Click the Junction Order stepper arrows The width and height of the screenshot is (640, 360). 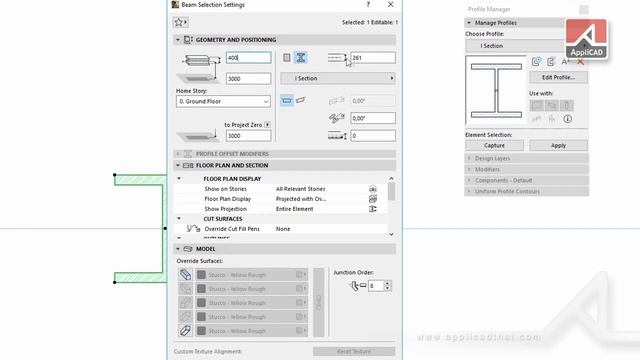[387, 286]
